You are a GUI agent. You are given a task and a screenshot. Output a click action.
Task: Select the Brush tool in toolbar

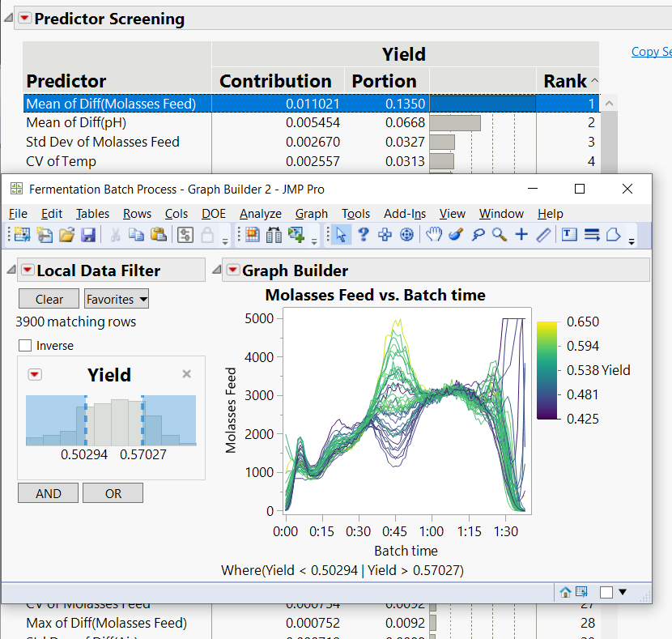point(456,235)
